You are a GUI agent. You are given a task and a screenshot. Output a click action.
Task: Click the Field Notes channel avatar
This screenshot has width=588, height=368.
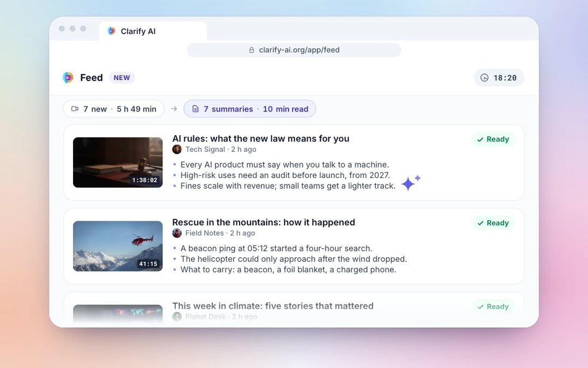[x=177, y=233]
